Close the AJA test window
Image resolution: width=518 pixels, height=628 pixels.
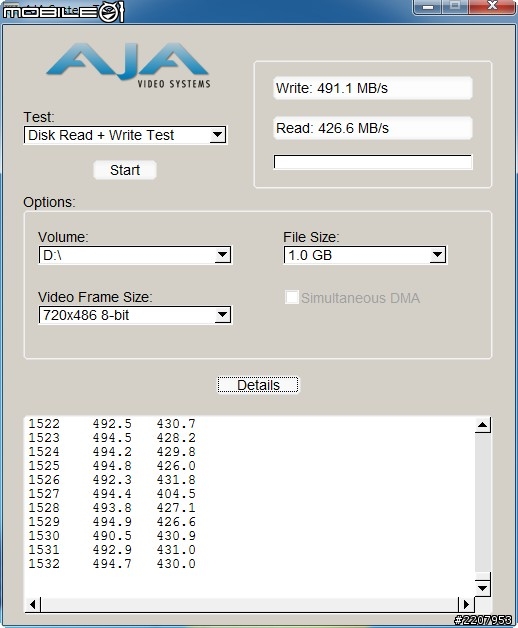pyautogui.click(x=492, y=6)
